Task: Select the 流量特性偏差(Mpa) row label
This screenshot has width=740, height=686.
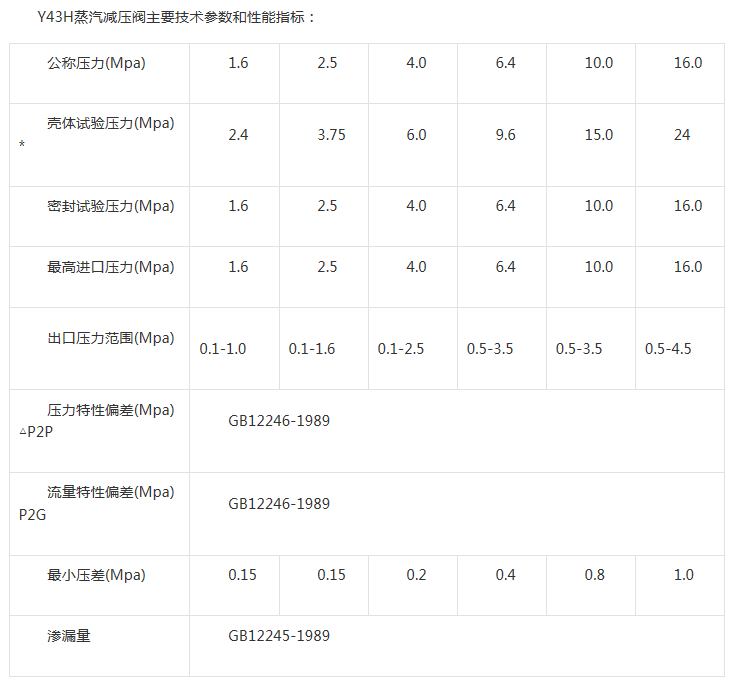Action: [110, 492]
